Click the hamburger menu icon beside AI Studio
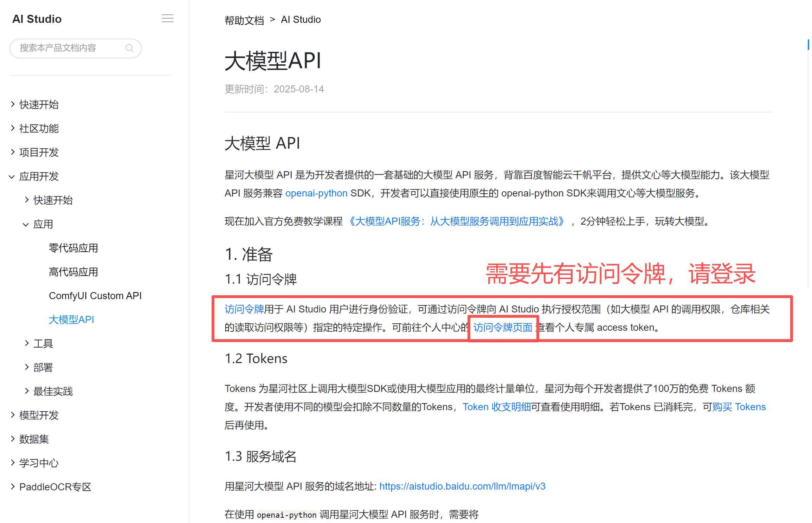Image resolution: width=812 pixels, height=523 pixels. 167,19
